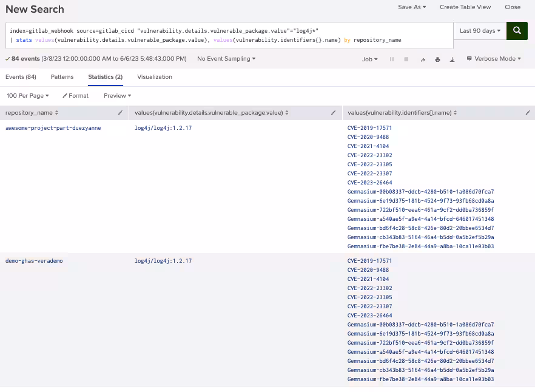
Task: Edit the repository_name column with pencil icon
Action: point(120,113)
